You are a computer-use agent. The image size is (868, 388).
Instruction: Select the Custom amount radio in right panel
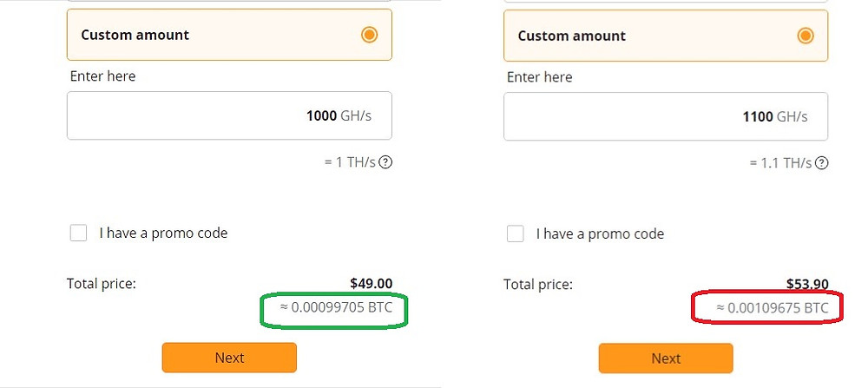tap(806, 36)
